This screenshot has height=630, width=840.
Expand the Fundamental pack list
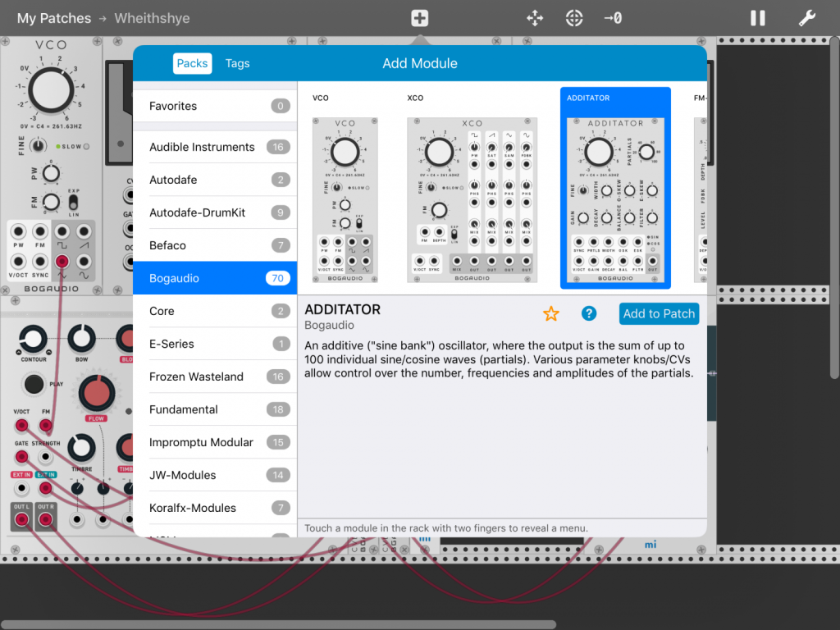coord(215,409)
